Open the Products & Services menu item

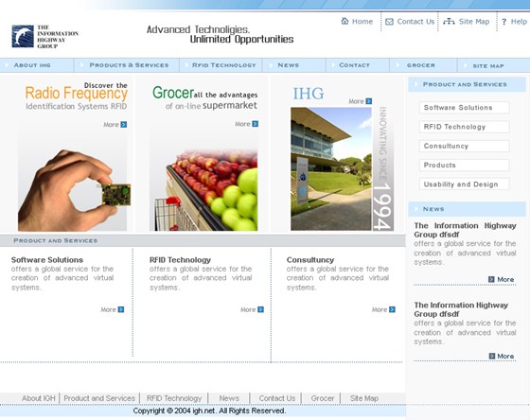tap(129, 65)
